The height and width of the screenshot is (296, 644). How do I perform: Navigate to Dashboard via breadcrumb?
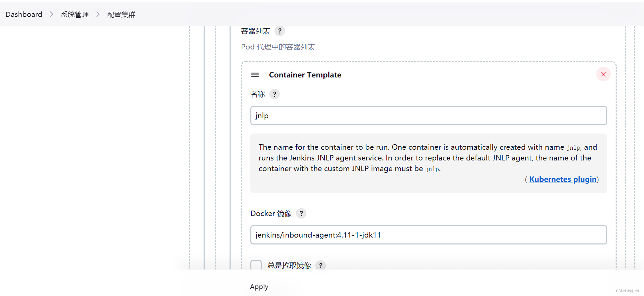pos(24,14)
